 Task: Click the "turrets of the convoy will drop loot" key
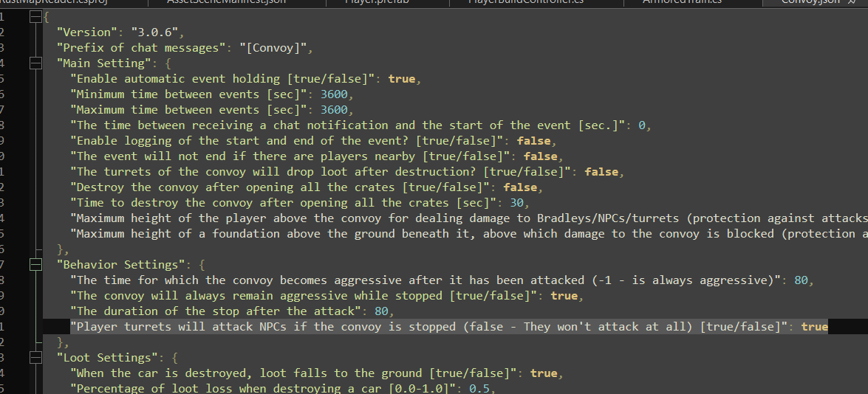[x=321, y=172]
